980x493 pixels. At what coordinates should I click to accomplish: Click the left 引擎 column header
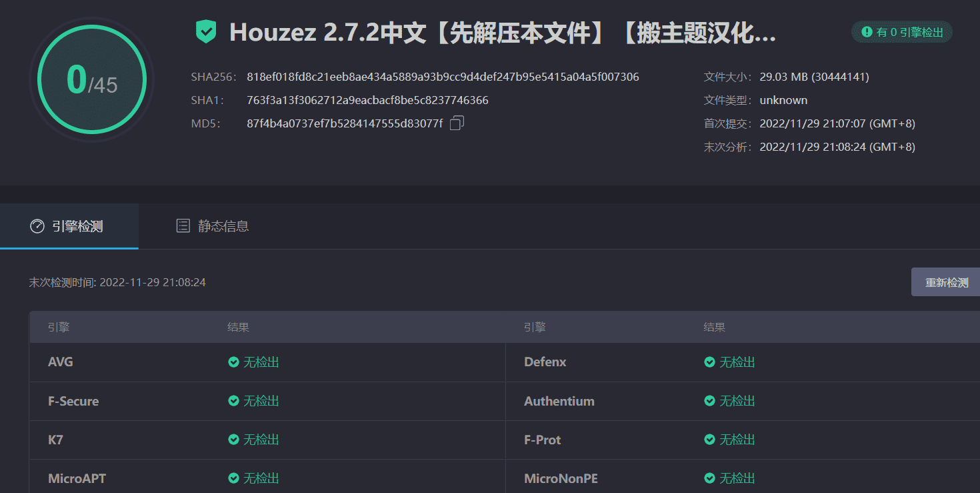click(x=59, y=328)
